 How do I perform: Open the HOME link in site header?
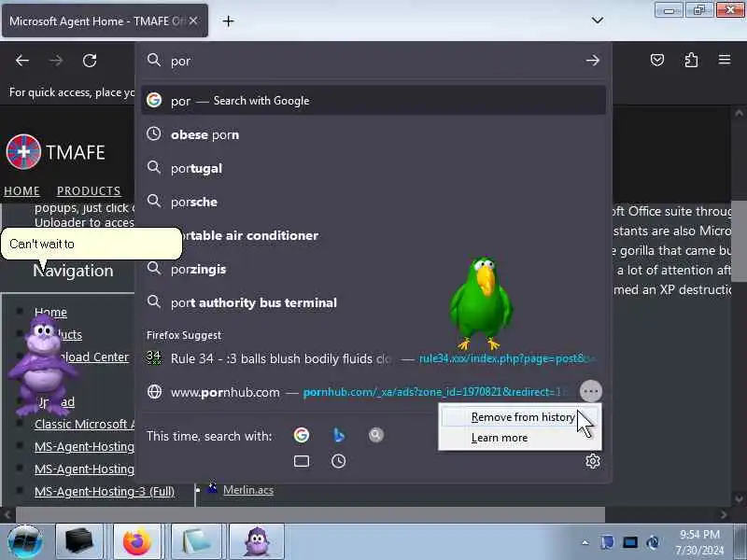(21, 191)
